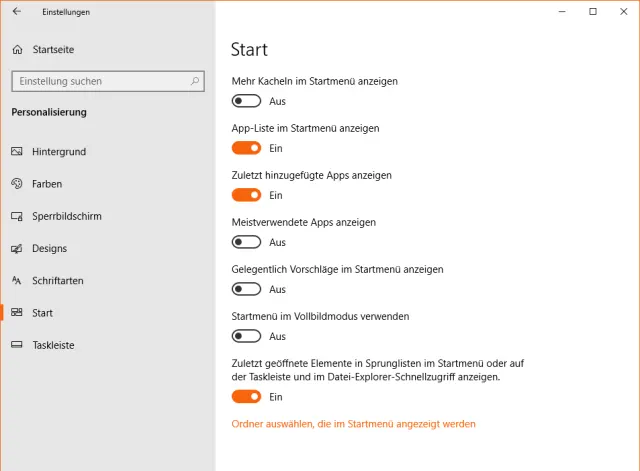Click the Schriftarten font icon
Image resolution: width=640 pixels, height=471 pixels.
[17, 281]
